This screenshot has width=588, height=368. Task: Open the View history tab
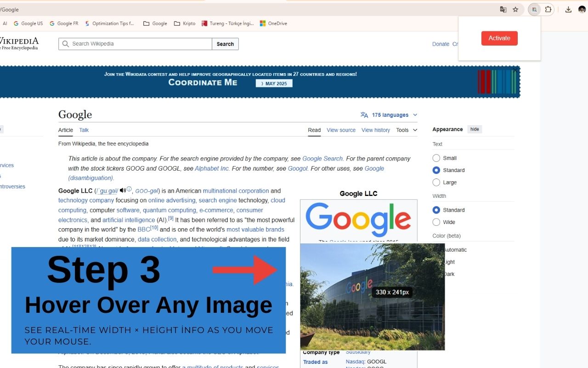tap(375, 130)
